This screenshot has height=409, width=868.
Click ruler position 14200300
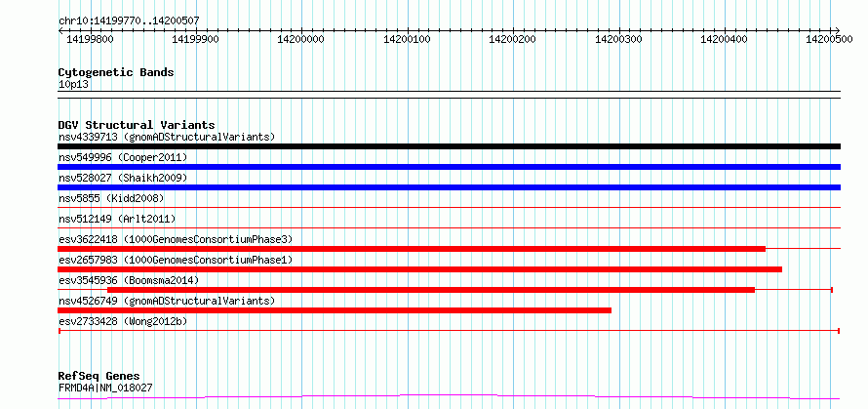coord(619,39)
